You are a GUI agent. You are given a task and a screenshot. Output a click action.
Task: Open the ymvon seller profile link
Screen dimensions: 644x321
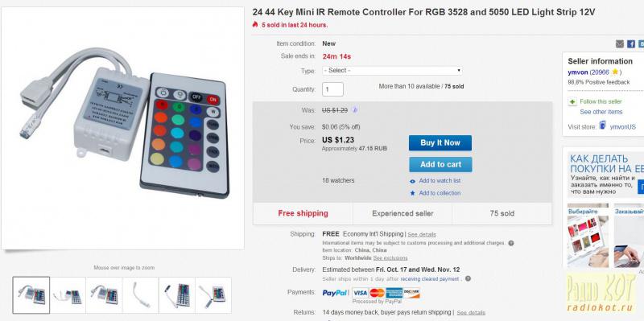coord(578,72)
